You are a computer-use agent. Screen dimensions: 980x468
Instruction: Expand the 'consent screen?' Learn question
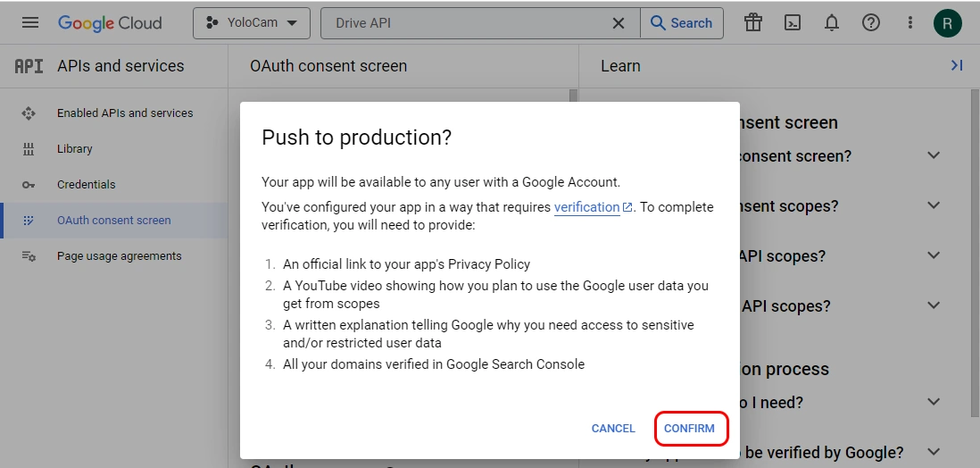(934, 155)
